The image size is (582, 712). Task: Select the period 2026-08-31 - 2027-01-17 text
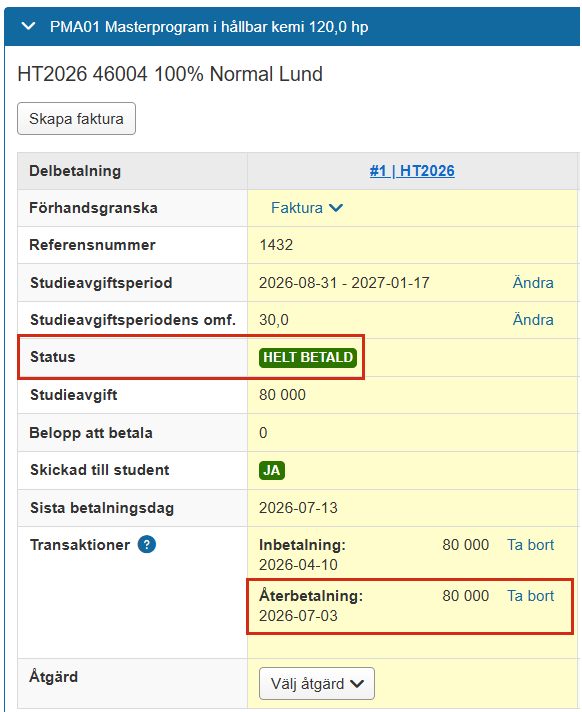tap(344, 282)
